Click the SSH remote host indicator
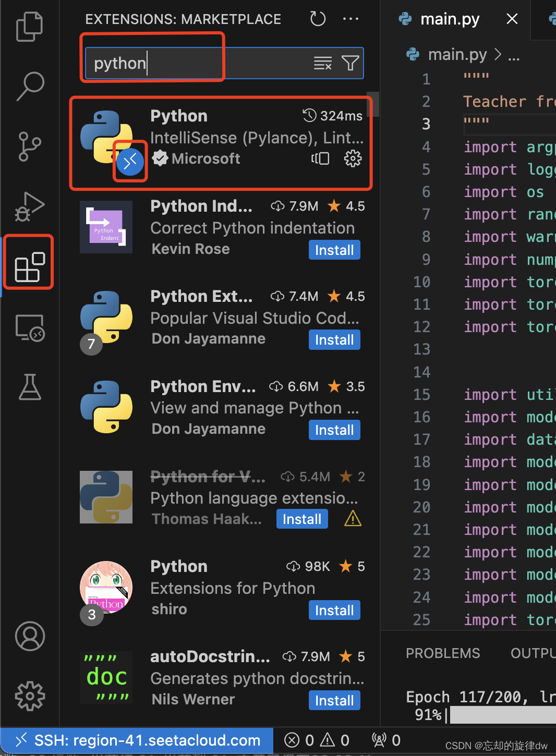 tap(138, 740)
